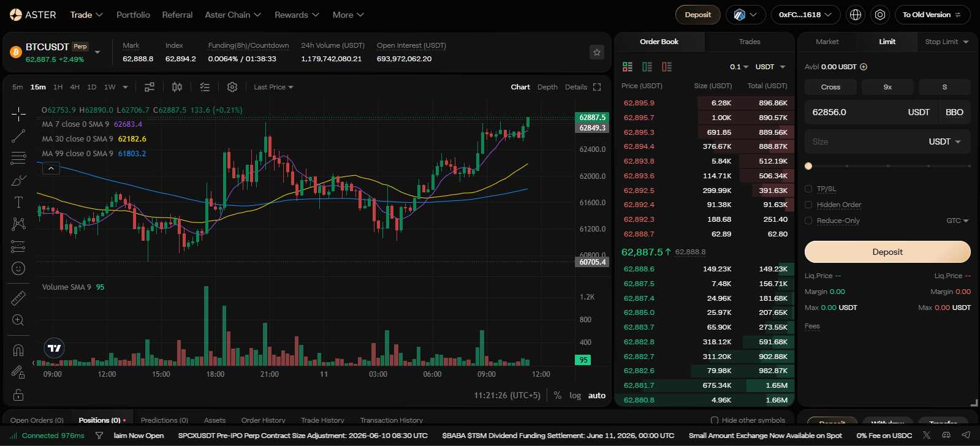
Task: Lock all drawing tools
Action: click(x=18, y=395)
